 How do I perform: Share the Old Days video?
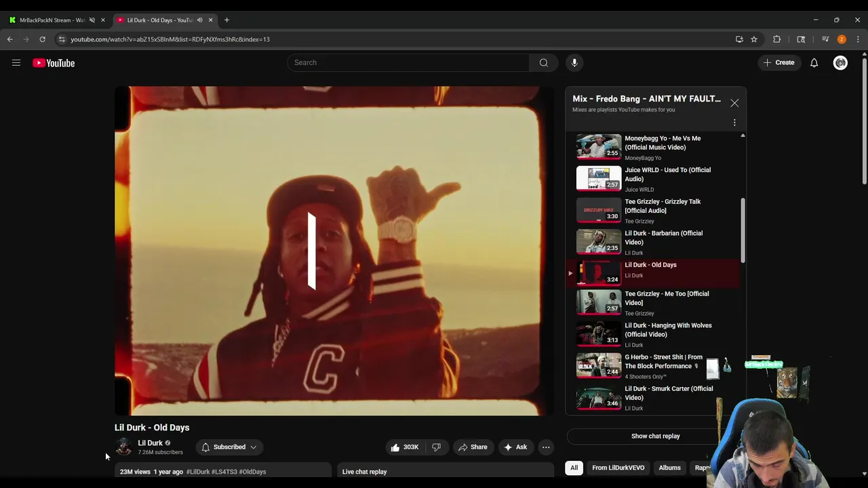472,447
